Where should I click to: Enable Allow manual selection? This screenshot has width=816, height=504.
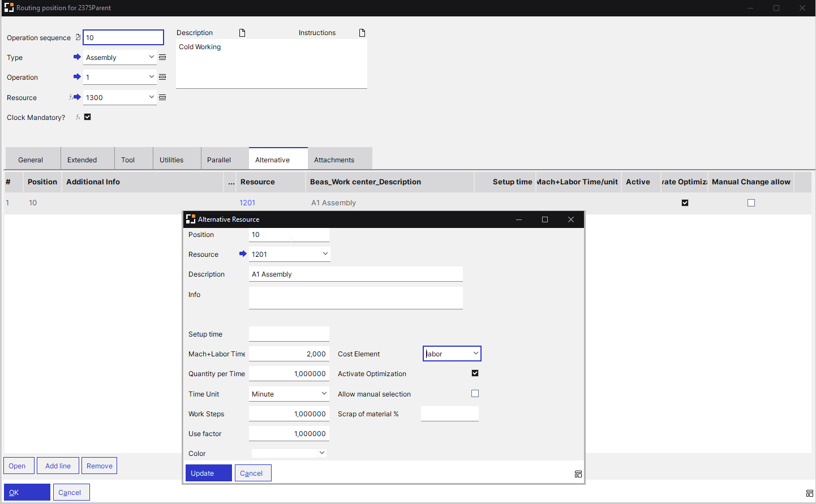(x=475, y=393)
